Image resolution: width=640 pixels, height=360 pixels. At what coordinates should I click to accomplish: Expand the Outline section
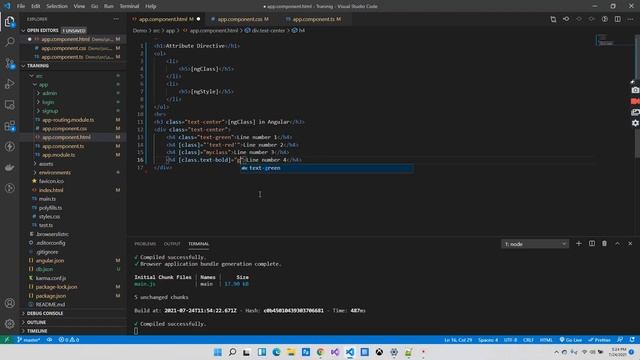click(73, 322)
